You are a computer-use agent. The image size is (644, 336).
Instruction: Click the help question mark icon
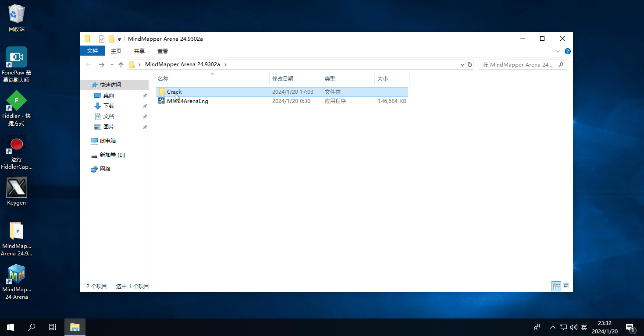point(568,51)
